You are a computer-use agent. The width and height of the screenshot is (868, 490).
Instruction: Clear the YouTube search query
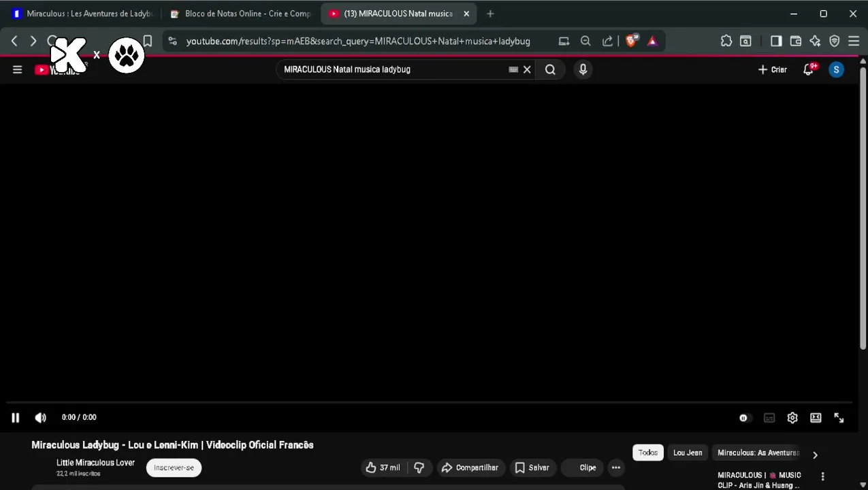tap(527, 69)
